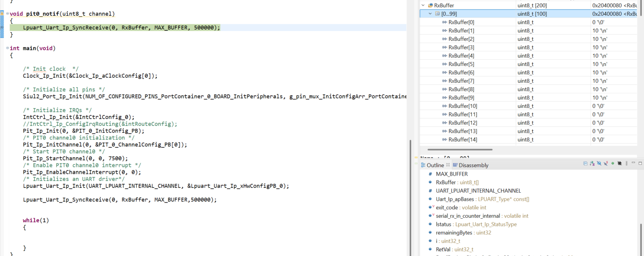
Task: Collapse the [0...99] range node
Action: (x=430, y=14)
